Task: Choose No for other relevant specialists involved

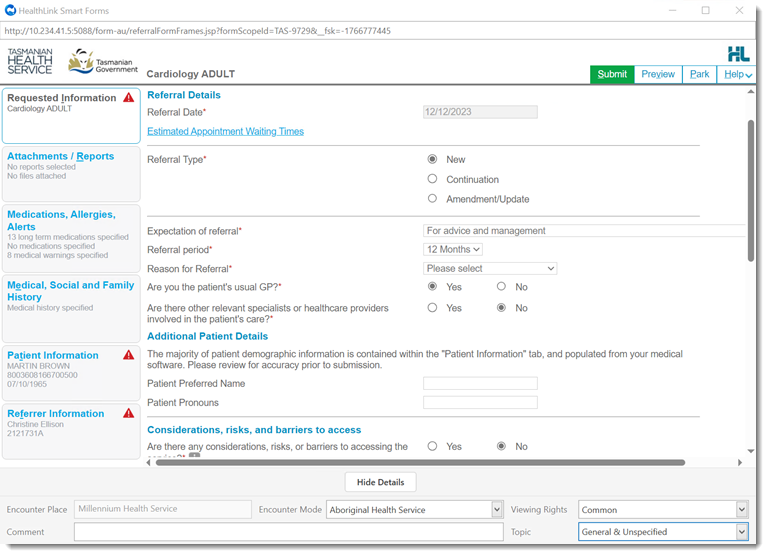Action: 501,308
